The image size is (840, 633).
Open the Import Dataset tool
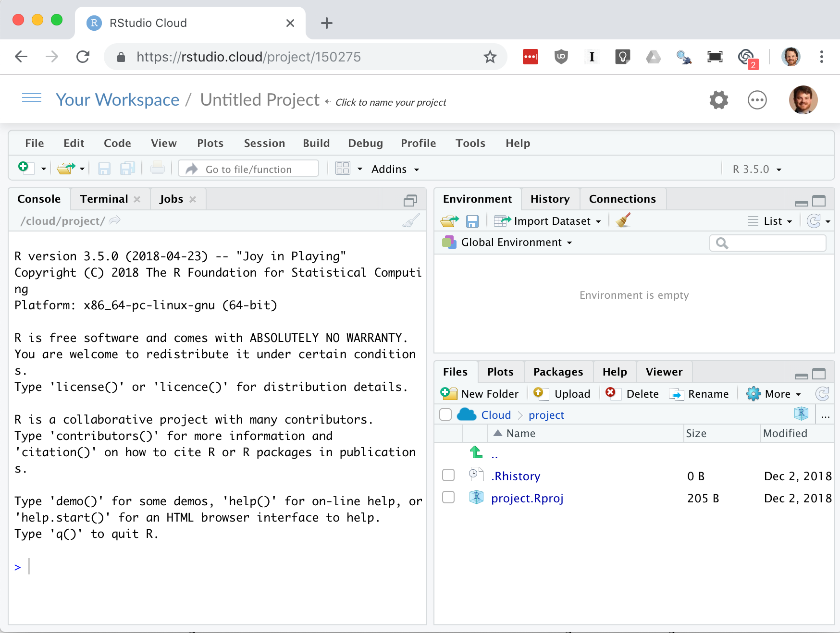(x=552, y=221)
